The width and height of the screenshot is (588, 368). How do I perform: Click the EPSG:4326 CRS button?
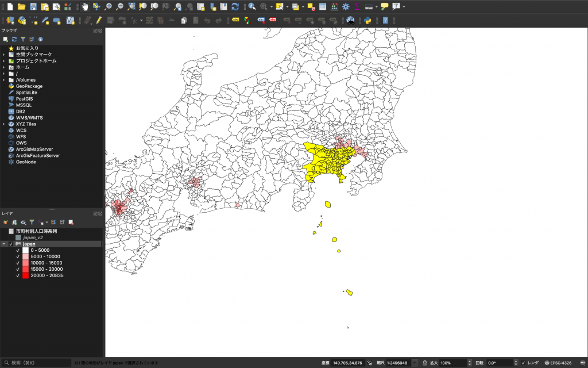(x=558, y=363)
